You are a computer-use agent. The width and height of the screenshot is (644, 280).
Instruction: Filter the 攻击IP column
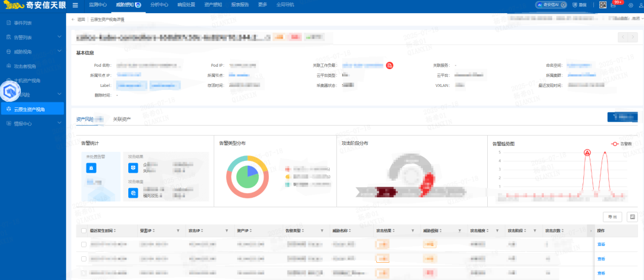click(x=227, y=231)
